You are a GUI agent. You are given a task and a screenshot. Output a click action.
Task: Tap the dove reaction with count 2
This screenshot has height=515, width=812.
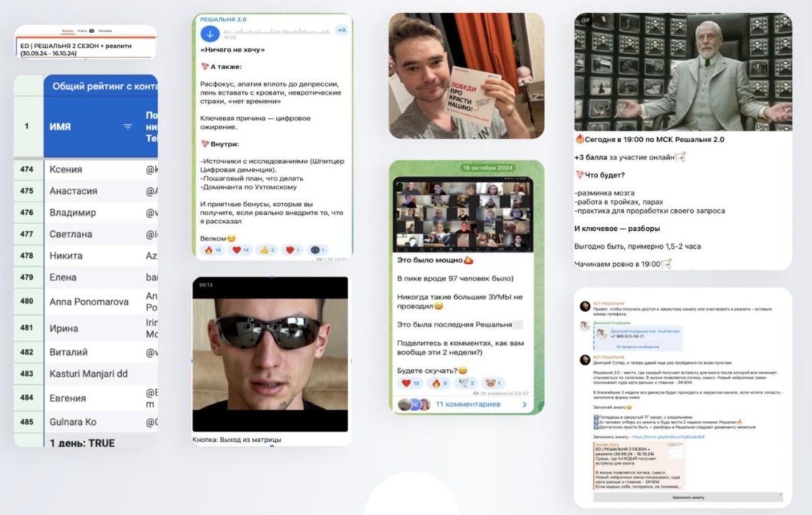pyautogui.click(x=465, y=383)
